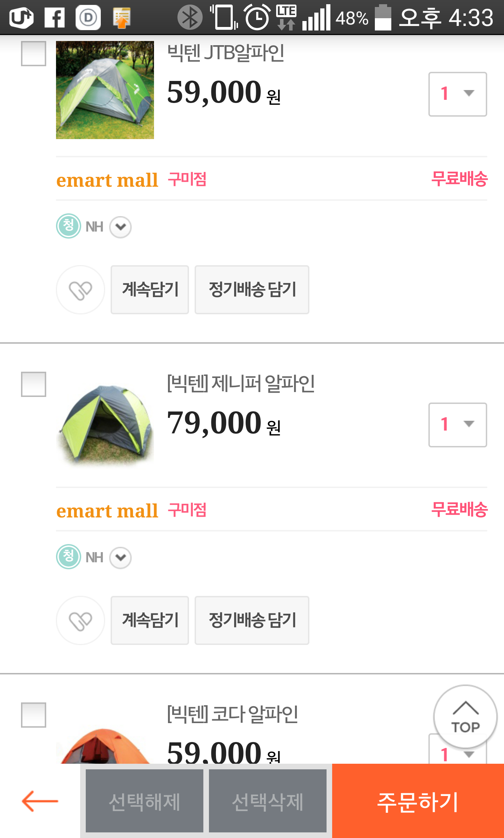Tap the green 청 badge under 제니퍼 알파인
The height and width of the screenshot is (838, 504).
pyautogui.click(x=69, y=557)
